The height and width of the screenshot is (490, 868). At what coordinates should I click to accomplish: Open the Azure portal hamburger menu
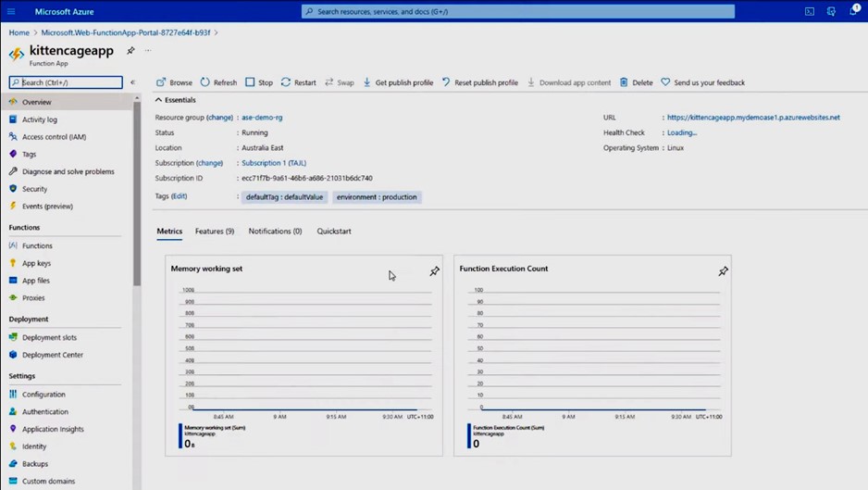tap(11, 11)
